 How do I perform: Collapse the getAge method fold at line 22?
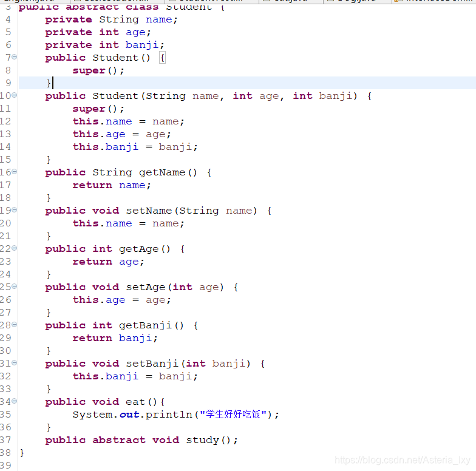(15, 248)
